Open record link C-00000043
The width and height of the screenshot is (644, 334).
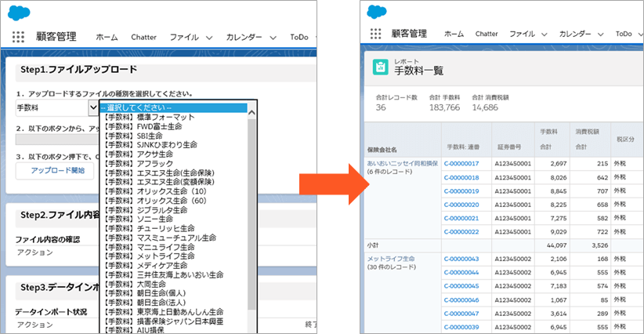click(461, 259)
